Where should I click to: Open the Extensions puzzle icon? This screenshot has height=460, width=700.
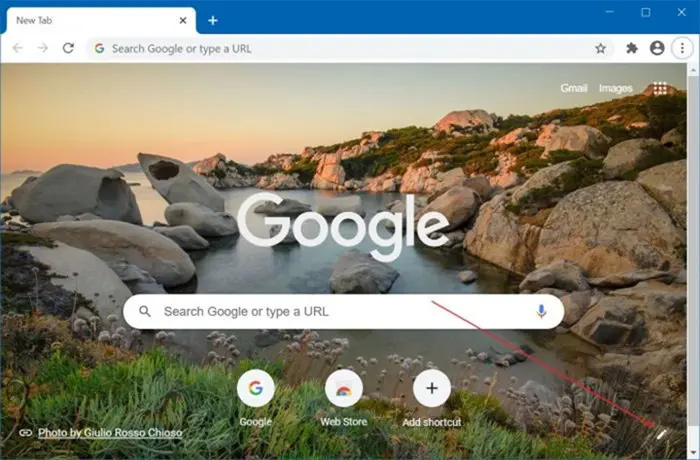(x=632, y=48)
